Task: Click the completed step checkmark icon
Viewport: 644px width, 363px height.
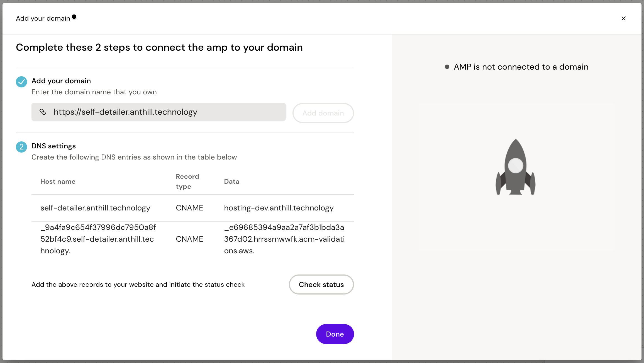Action: click(x=21, y=82)
